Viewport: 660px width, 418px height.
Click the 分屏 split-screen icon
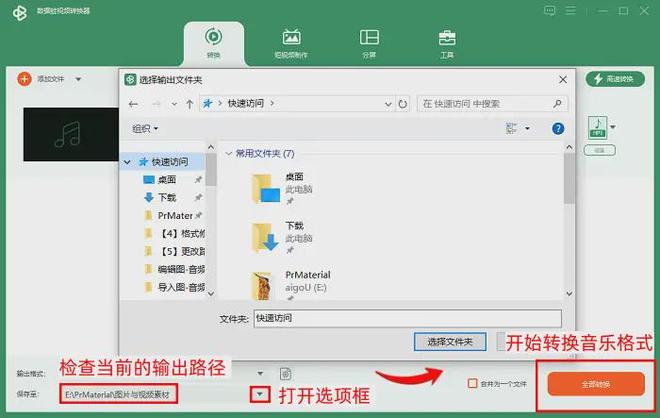[369, 43]
